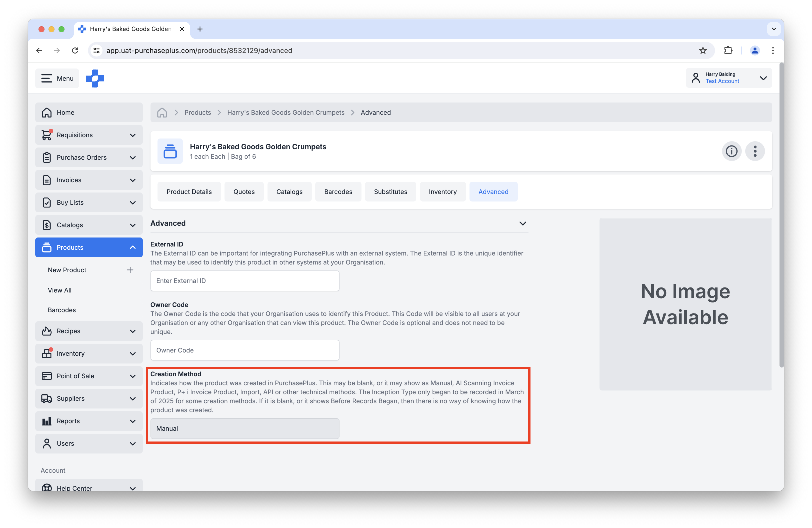
Task: Open the Barcodes product tab
Action: tap(338, 192)
